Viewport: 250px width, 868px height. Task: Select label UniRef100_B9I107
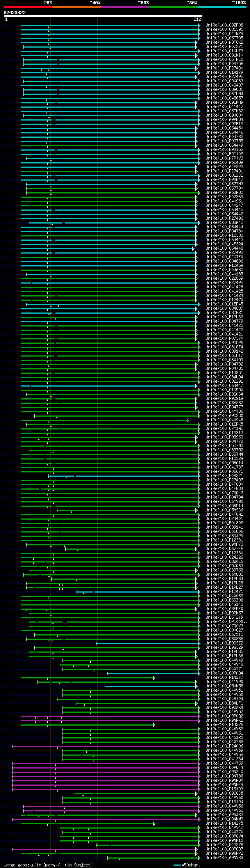[x=224, y=154]
